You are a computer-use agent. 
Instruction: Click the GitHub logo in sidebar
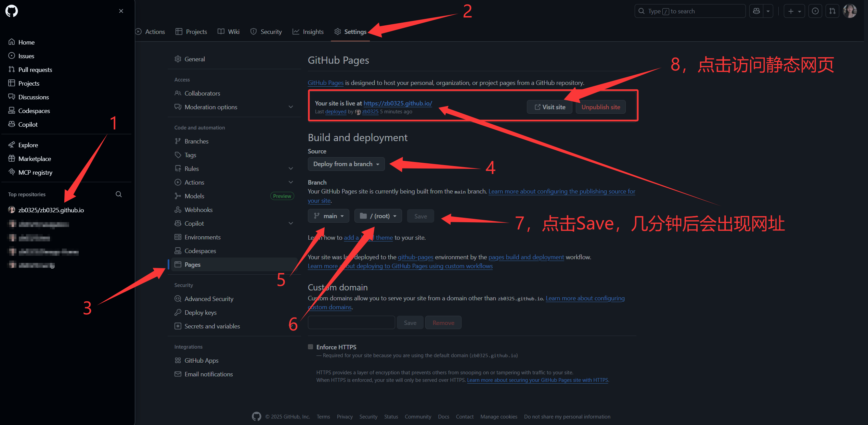[x=12, y=11]
